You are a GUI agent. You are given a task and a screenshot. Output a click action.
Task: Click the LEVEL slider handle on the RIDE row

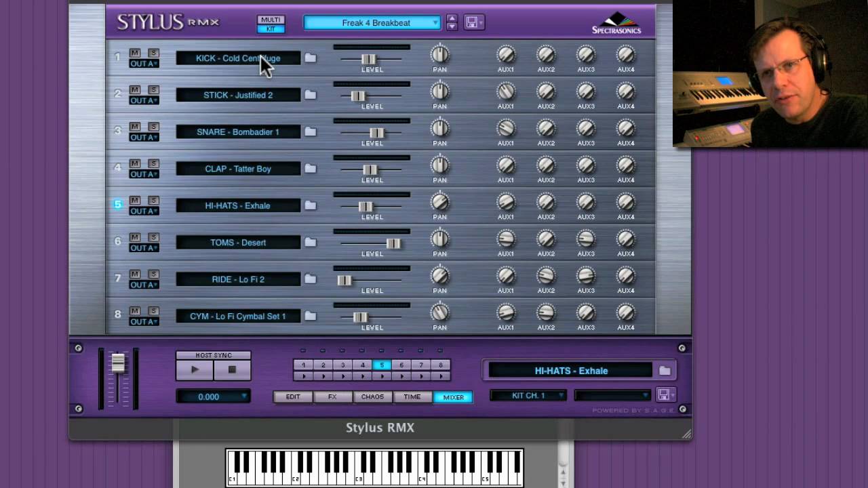click(344, 280)
